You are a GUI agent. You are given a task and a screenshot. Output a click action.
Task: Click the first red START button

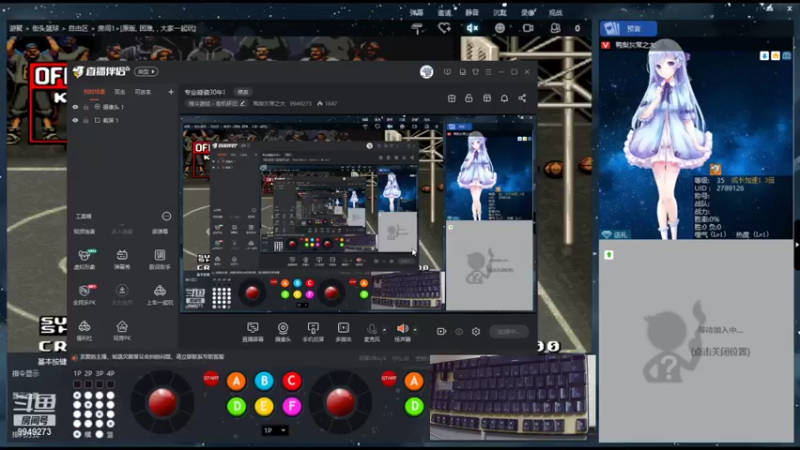click(211, 379)
